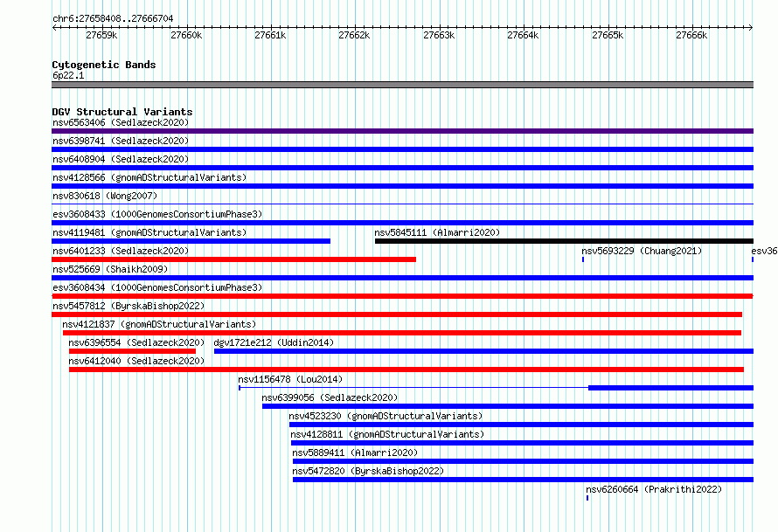Select the red nsv6412040 variant bar
Image resolution: width=778 pixels, height=532 pixels.
coord(406,370)
